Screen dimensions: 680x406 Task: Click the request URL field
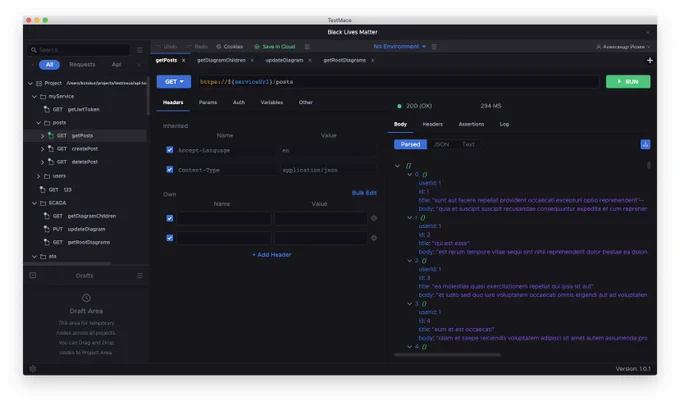tap(398, 82)
